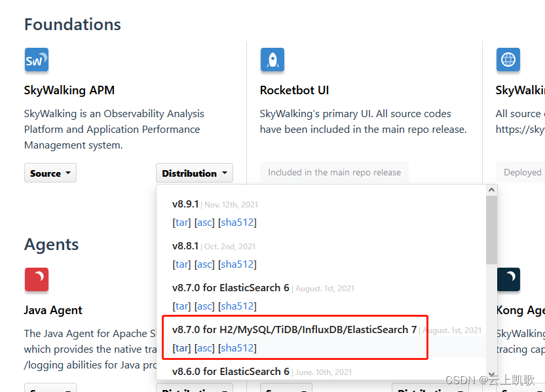
Task: Click the 'Included in the main repo release' label
Action: coord(334,173)
